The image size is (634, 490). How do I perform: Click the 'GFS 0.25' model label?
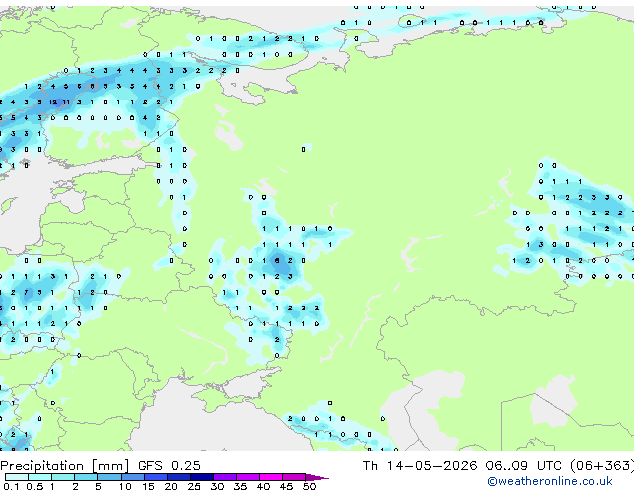click(169, 466)
